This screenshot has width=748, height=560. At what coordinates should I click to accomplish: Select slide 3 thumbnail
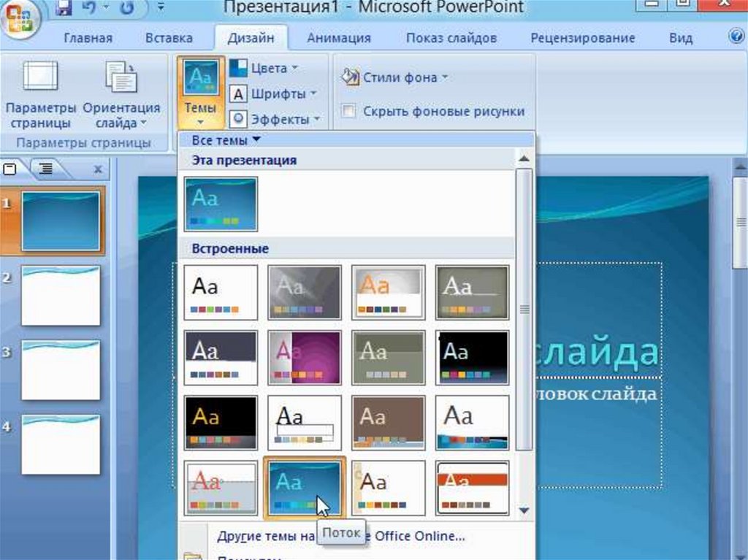point(61,370)
